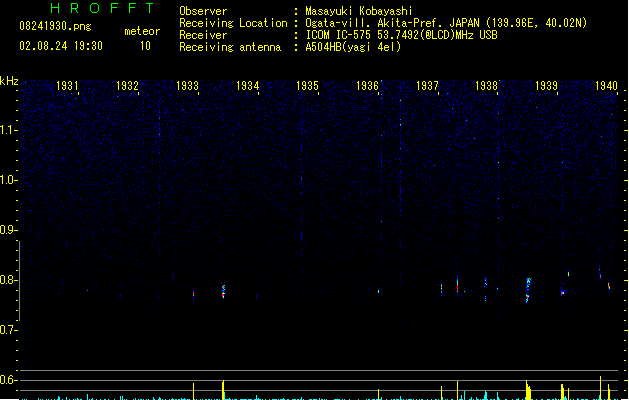Click the kHz axis unit label

pos(9,81)
